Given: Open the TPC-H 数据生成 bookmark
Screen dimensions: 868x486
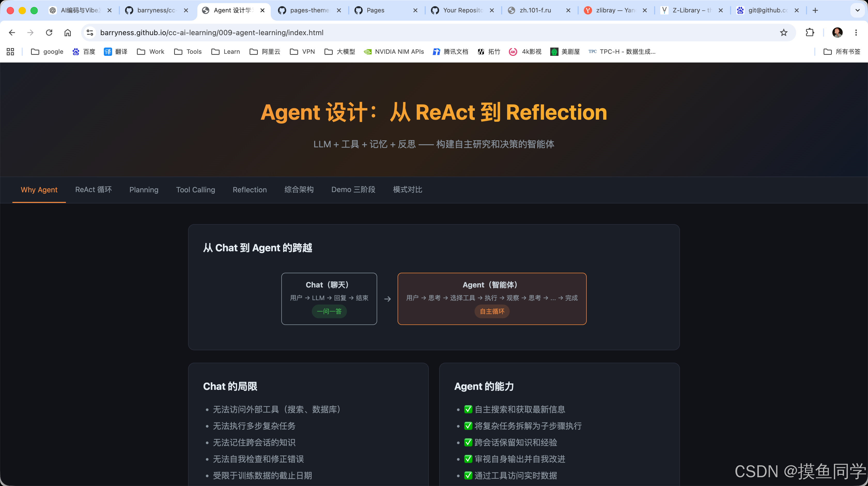Looking at the screenshot, I should point(622,52).
